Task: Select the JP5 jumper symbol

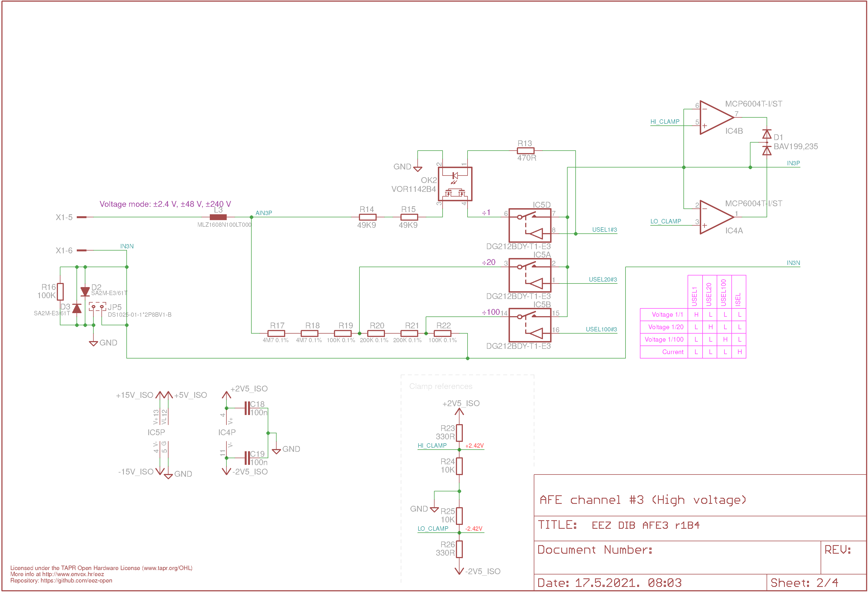Action: 98,307
